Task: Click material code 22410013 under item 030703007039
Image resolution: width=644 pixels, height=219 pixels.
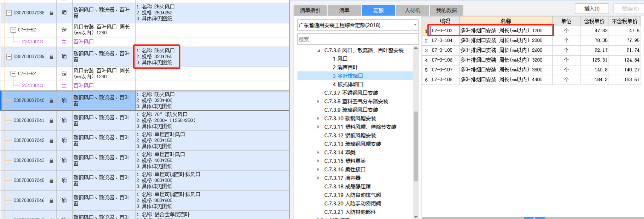Action: click(32, 85)
